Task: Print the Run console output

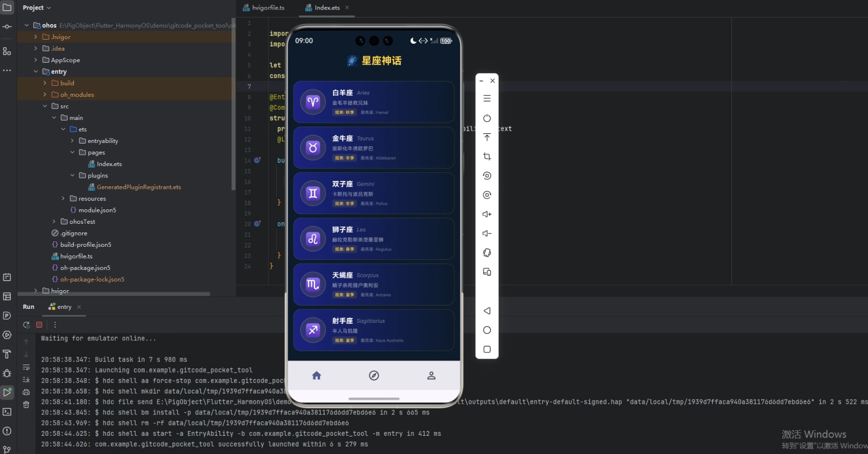Action: (x=26, y=392)
